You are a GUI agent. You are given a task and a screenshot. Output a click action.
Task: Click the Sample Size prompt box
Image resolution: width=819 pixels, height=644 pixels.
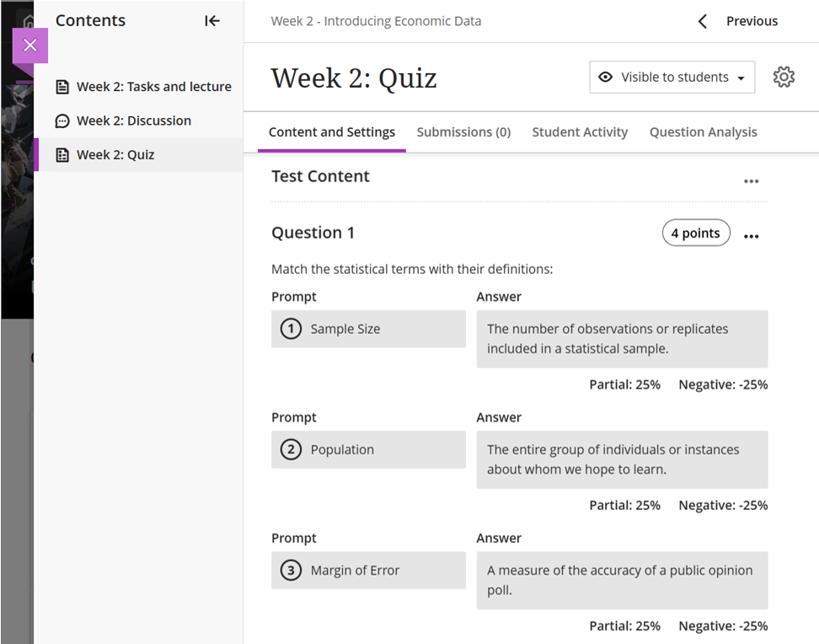pos(368,330)
